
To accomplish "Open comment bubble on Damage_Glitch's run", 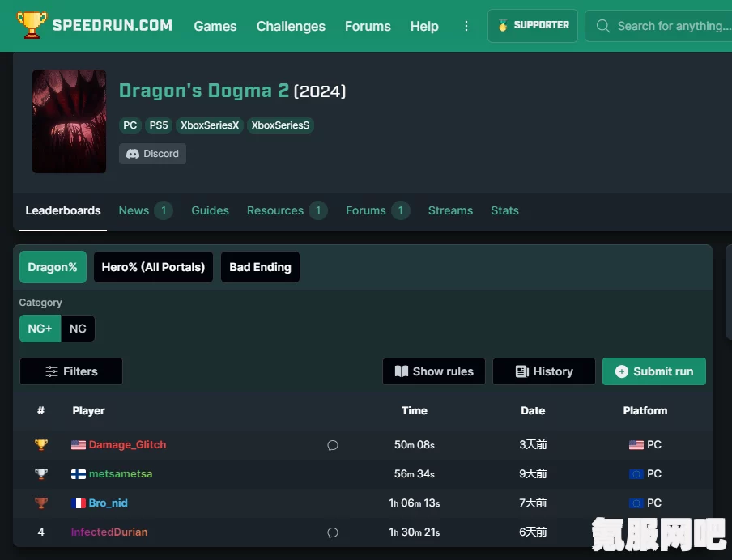I will click(x=332, y=445).
